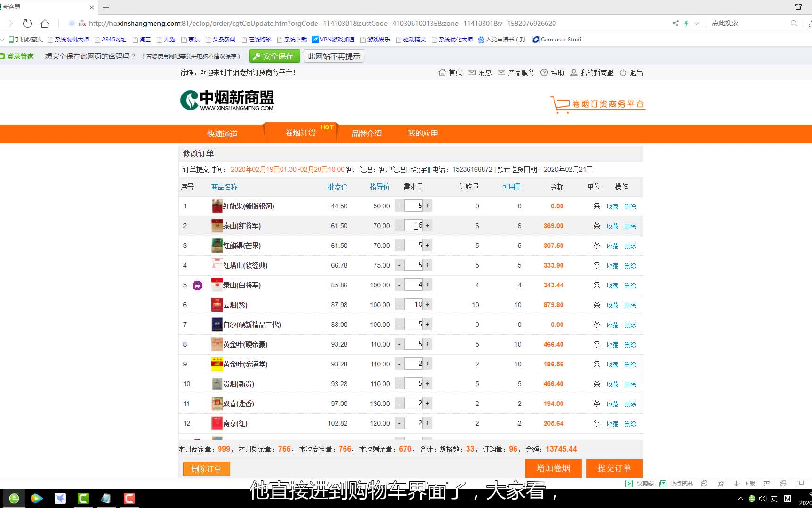Open a new browser tab
The height and width of the screenshot is (508, 812).
106,7
